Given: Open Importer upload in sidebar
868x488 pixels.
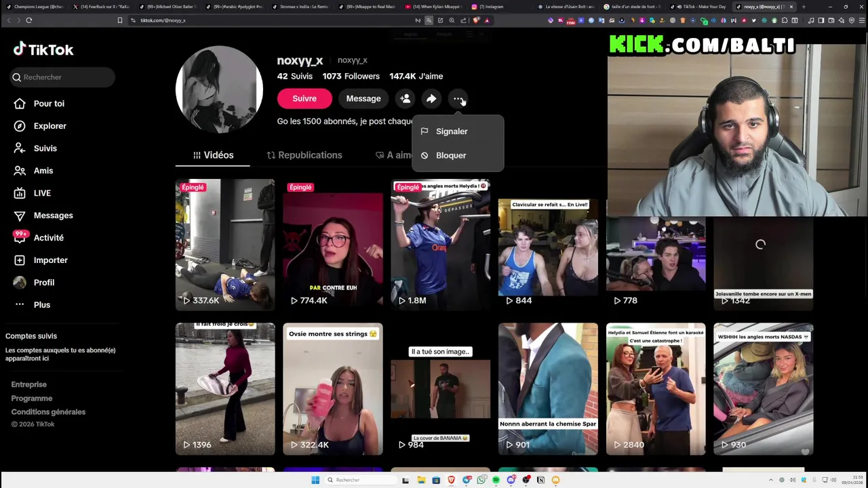Looking at the screenshot, I should 50,260.
